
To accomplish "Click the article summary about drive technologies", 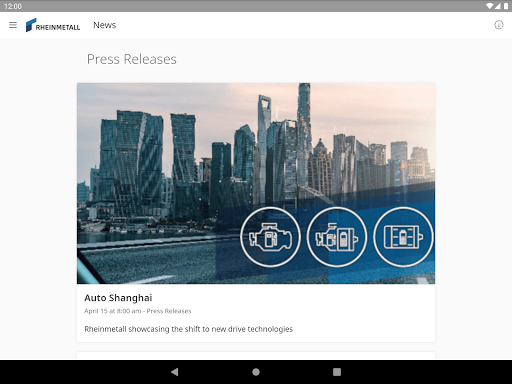I will [189, 329].
